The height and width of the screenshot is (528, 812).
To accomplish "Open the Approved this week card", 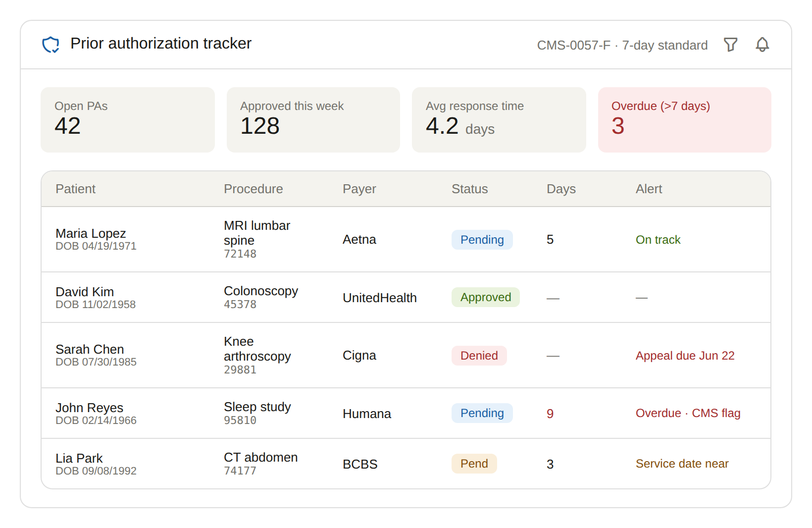I will point(313,120).
